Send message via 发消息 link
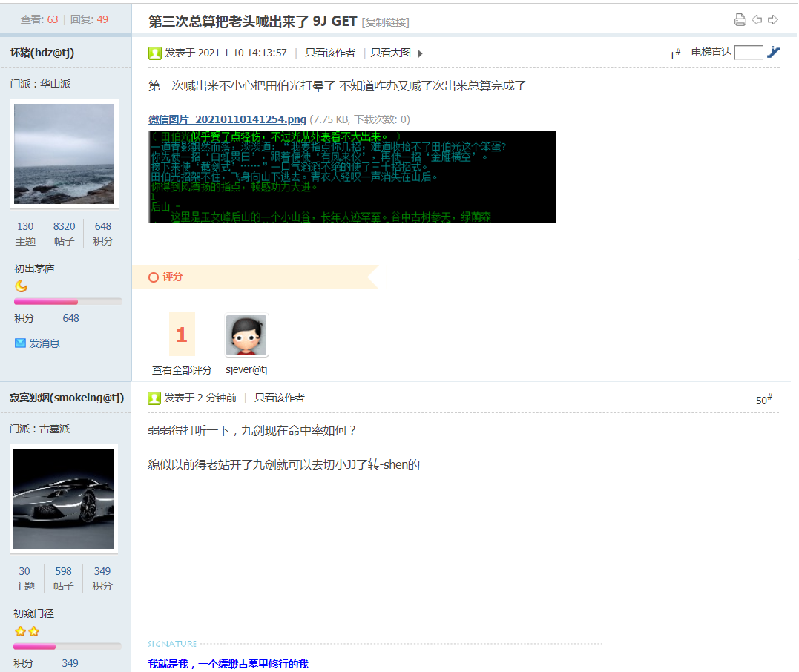This screenshot has width=799, height=672. pyautogui.click(x=45, y=343)
